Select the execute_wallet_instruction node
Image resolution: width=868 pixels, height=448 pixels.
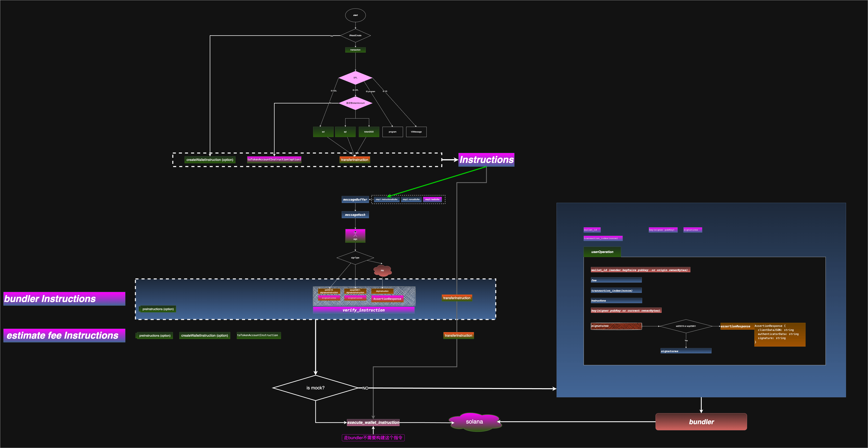pos(373,422)
